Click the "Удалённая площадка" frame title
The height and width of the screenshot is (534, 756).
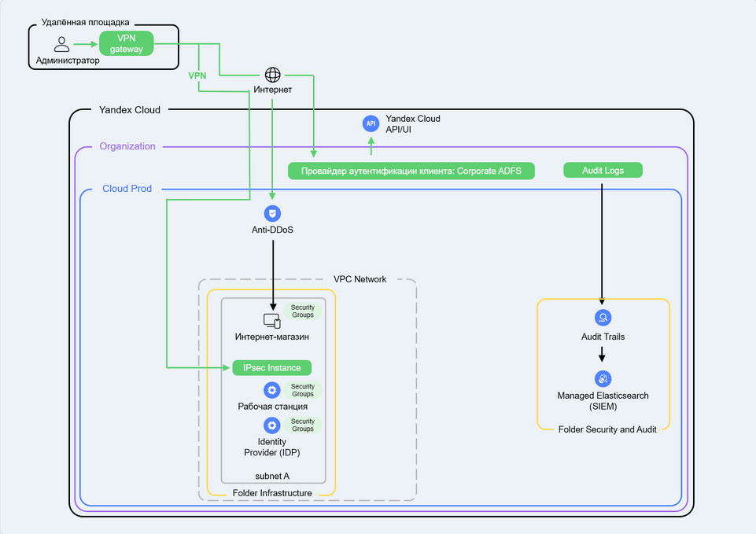(x=85, y=22)
